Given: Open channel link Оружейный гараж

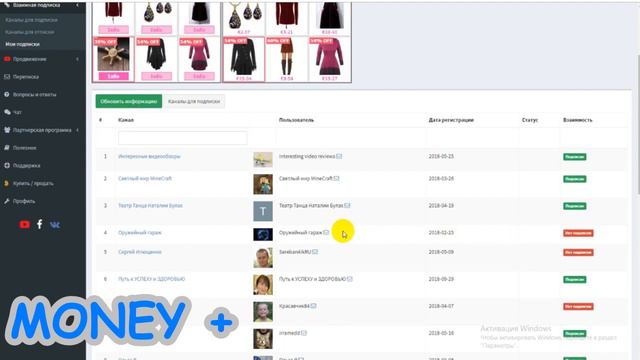Looking at the screenshot, I should [x=140, y=233].
